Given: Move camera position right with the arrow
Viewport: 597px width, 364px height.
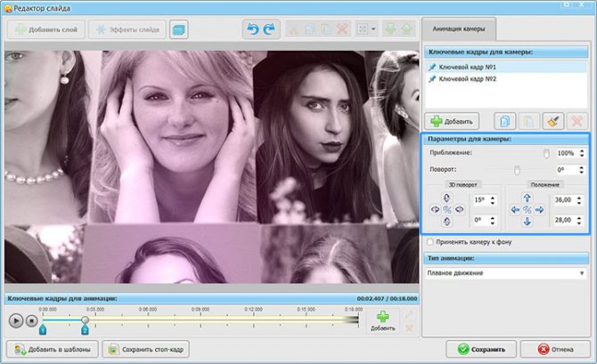Looking at the screenshot, I should click(x=540, y=209).
